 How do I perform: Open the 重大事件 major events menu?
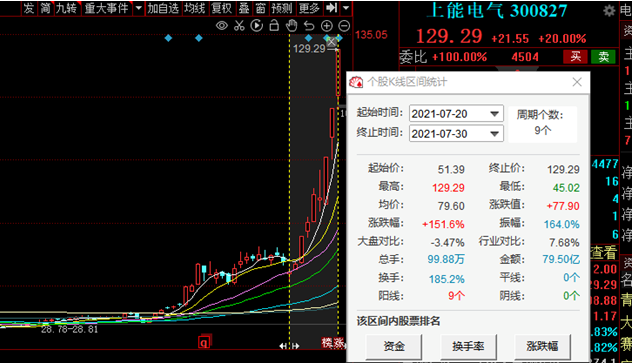(106, 8)
